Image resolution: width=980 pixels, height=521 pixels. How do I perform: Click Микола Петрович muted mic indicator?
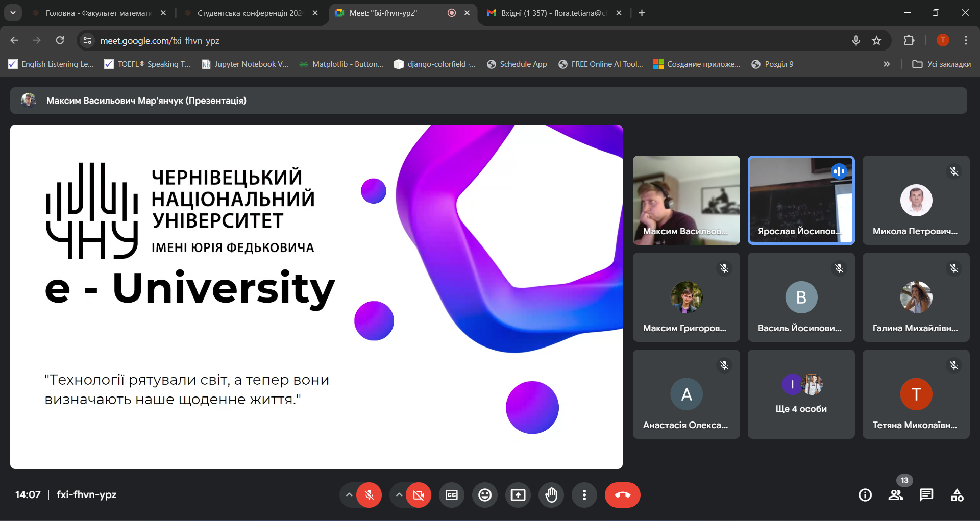point(954,171)
